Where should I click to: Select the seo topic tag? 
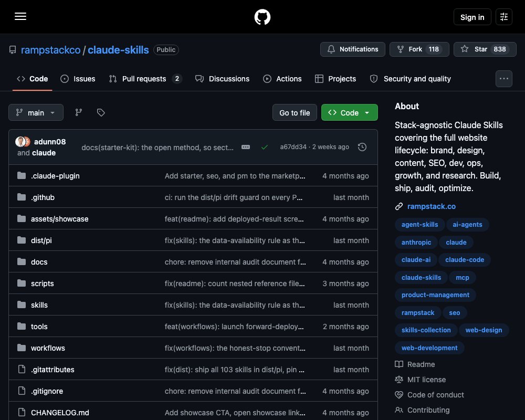[x=454, y=312]
